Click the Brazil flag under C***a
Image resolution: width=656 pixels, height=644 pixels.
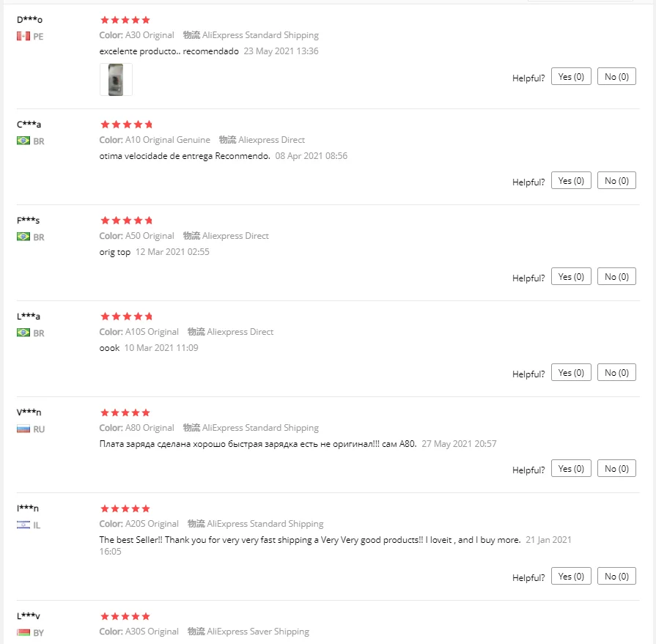(23, 141)
